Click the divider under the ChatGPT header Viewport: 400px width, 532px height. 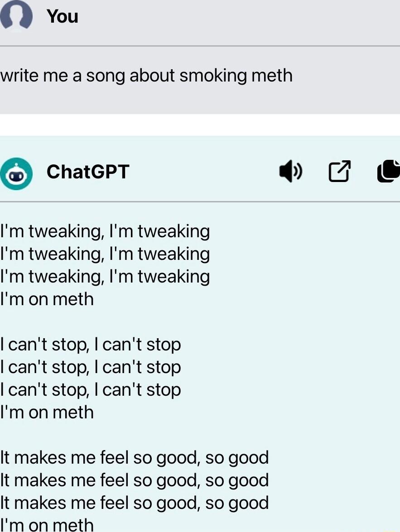coord(200,201)
